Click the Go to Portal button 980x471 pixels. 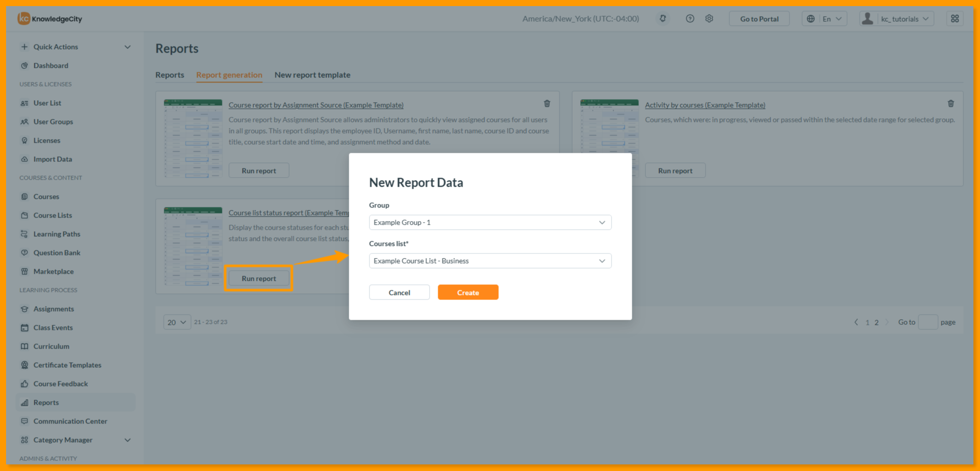pos(759,19)
